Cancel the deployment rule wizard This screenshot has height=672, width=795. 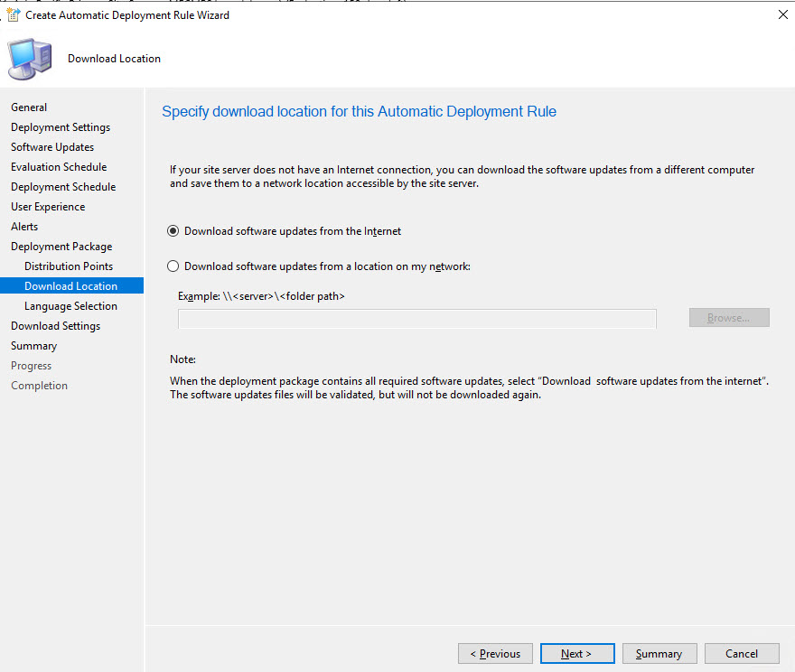click(742, 654)
